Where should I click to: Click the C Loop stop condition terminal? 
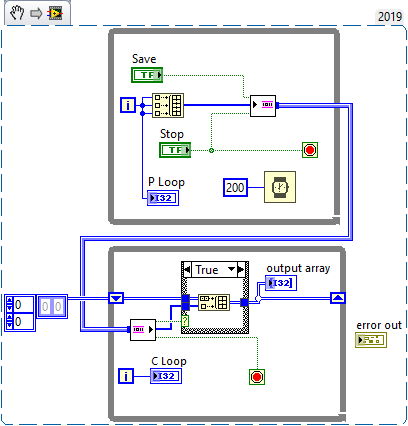(257, 377)
